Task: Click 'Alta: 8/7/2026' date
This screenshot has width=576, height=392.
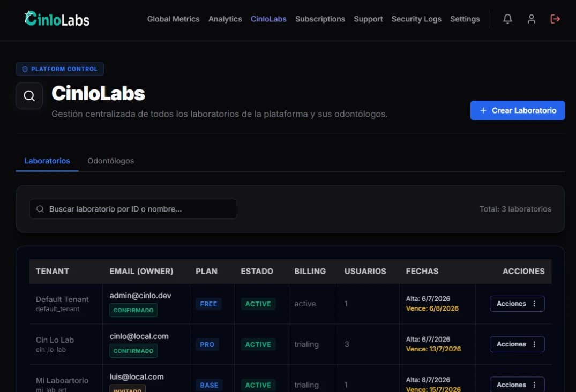Action: pos(428,380)
